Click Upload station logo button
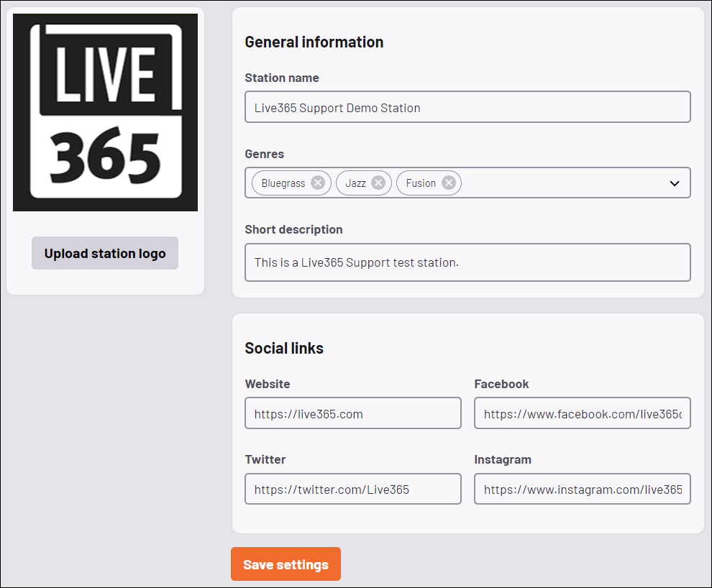Viewport: 712px width, 588px height. (x=105, y=253)
